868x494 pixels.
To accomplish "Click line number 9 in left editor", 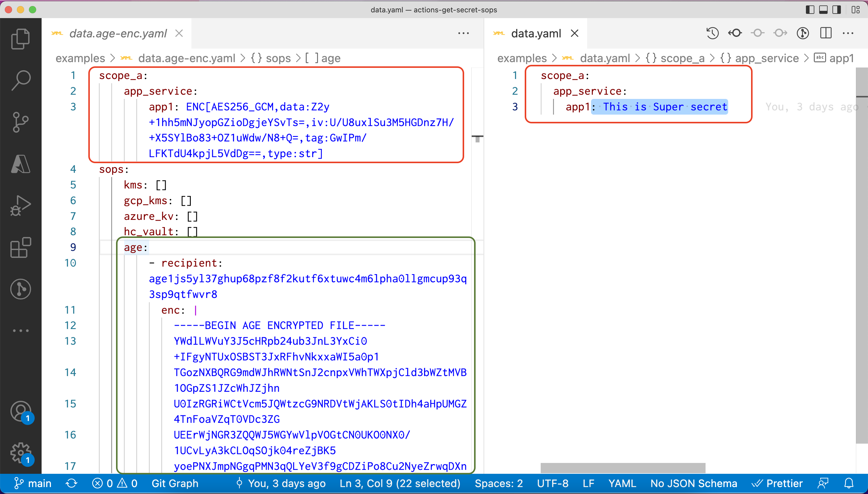I will (73, 247).
